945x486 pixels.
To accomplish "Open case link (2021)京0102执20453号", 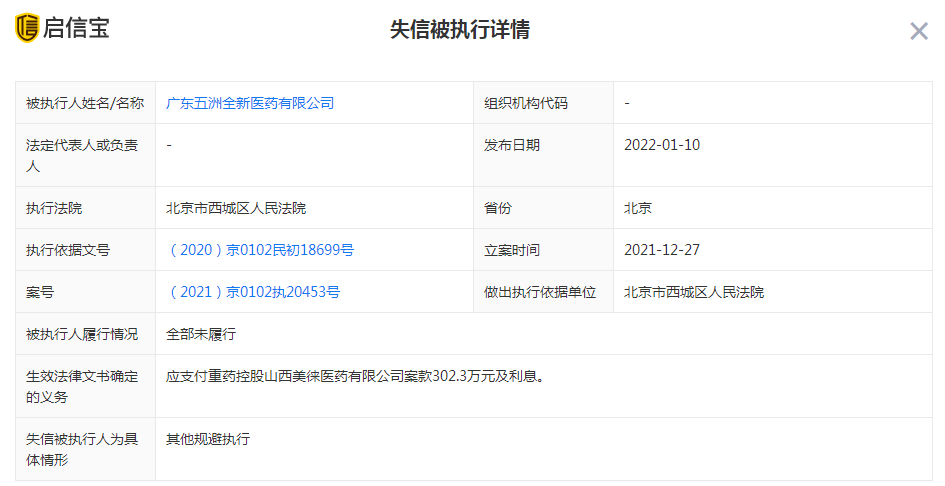I will 253,292.
